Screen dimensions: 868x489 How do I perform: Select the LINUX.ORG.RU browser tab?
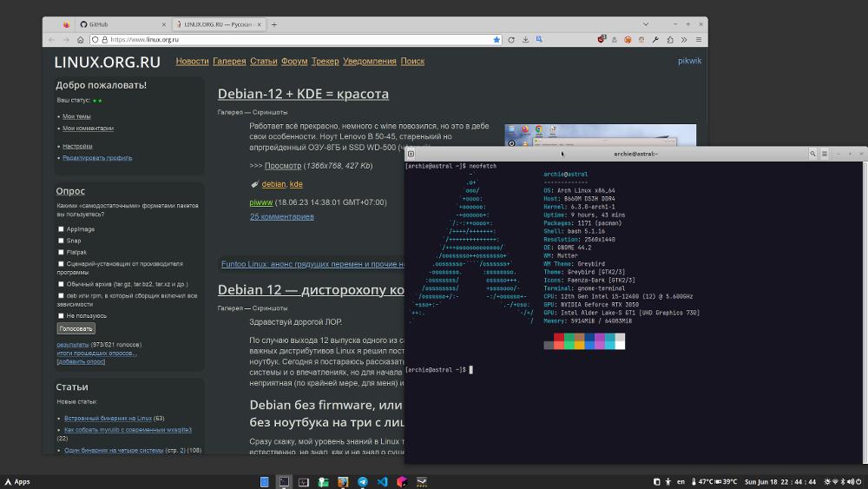[x=218, y=24]
